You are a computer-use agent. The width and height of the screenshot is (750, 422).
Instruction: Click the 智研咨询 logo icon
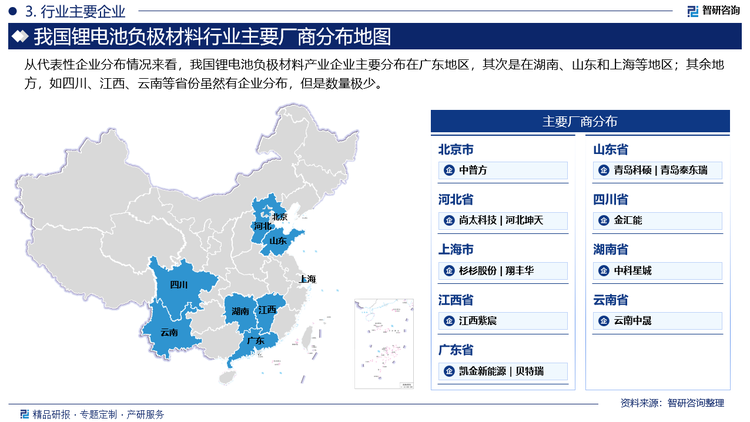[x=692, y=11]
